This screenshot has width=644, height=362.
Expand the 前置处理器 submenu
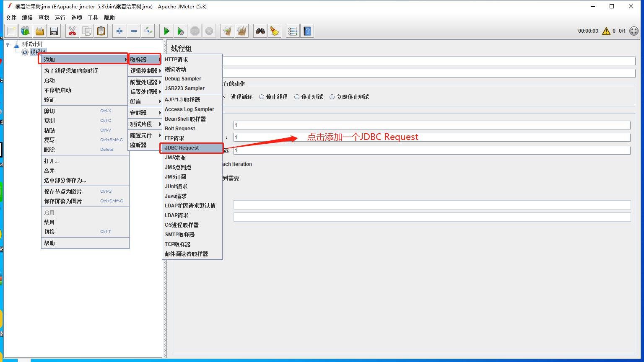pyautogui.click(x=145, y=82)
